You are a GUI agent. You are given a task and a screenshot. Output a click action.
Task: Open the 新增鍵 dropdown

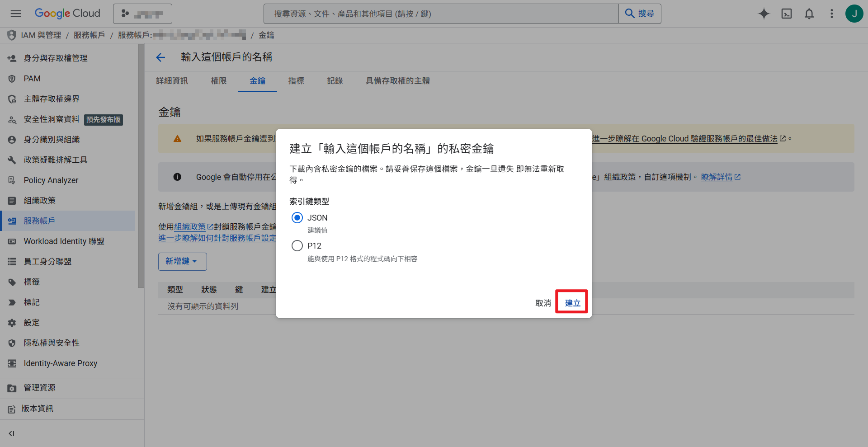[182, 261]
